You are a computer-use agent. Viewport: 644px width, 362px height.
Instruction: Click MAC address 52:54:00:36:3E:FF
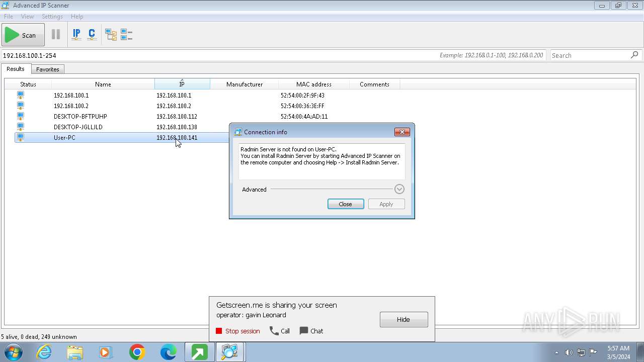(302, 106)
